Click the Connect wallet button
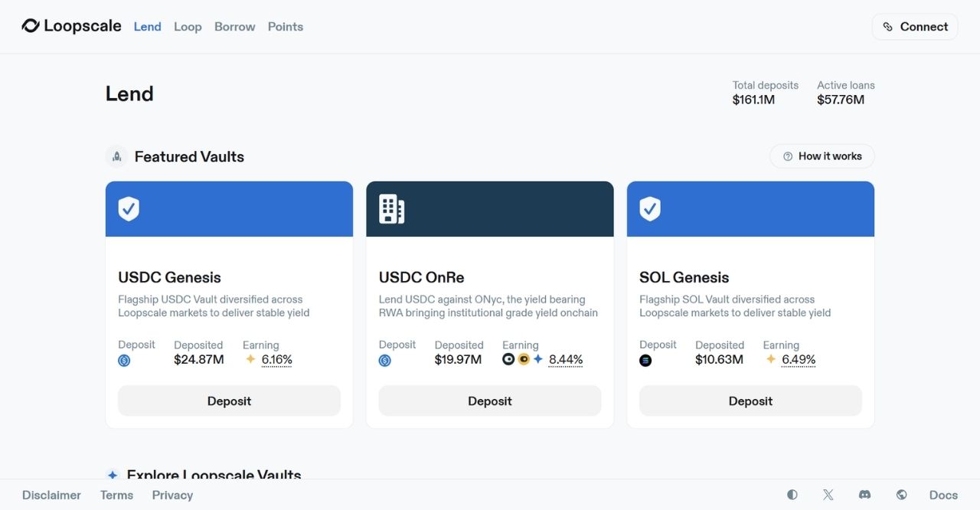 coord(915,27)
